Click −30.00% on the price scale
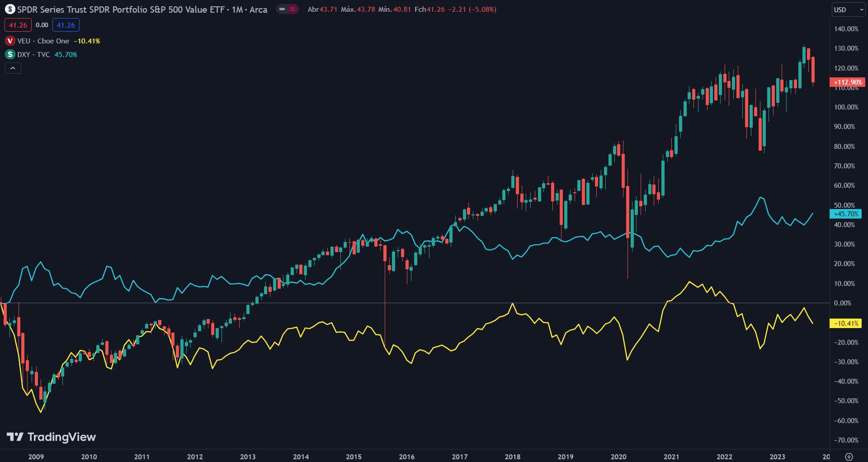 (x=846, y=362)
